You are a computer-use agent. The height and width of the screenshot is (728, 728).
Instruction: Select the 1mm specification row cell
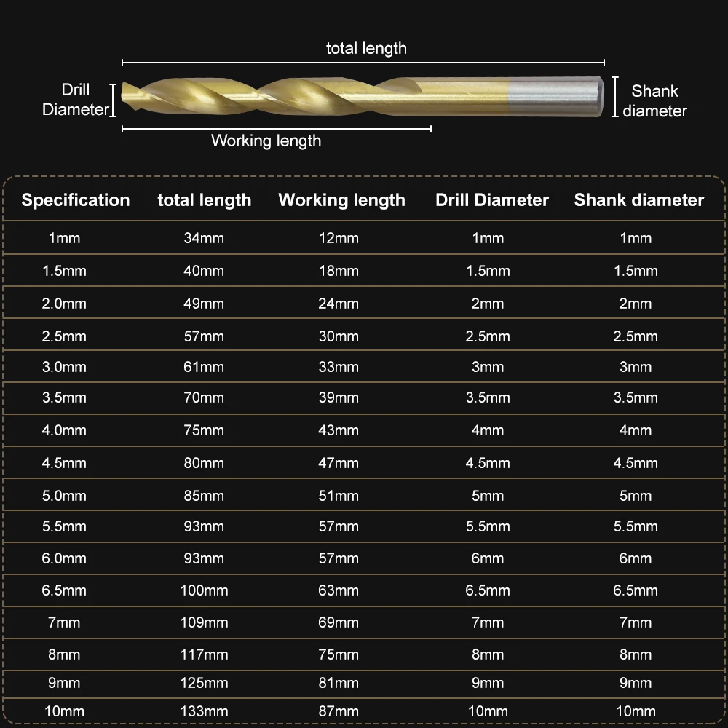click(x=65, y=238)
